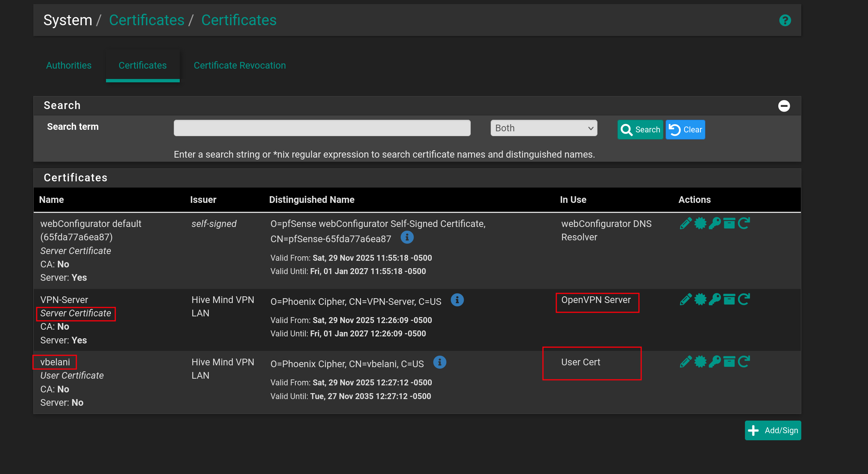The height and width of the screenshot is (474, 868).
Task: Renew the vbelani certificate
Action: (x=744, y=362)
